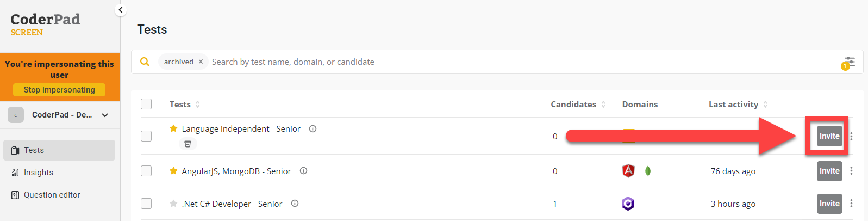Expand the CoderPad account dropdown

[x=105, y=115]
